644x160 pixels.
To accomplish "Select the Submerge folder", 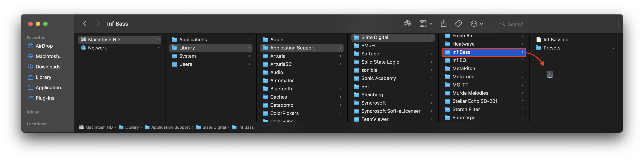I will 484,118.
